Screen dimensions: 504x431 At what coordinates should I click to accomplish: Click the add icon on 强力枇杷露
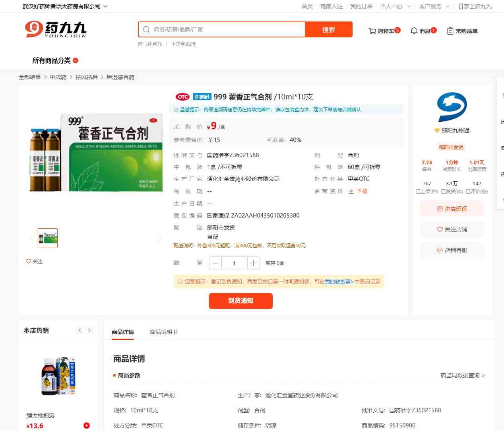87,425
